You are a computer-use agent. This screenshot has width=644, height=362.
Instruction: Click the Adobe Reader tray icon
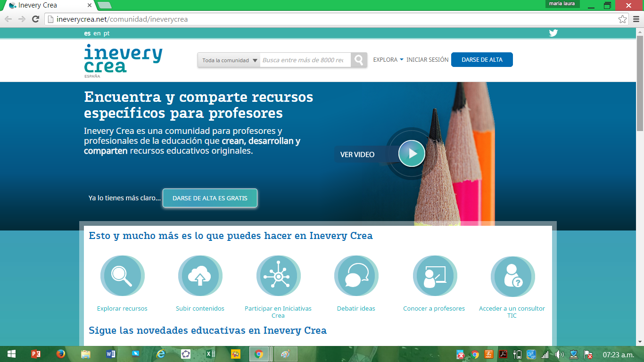pyautogui.click(x=503, y=354)
